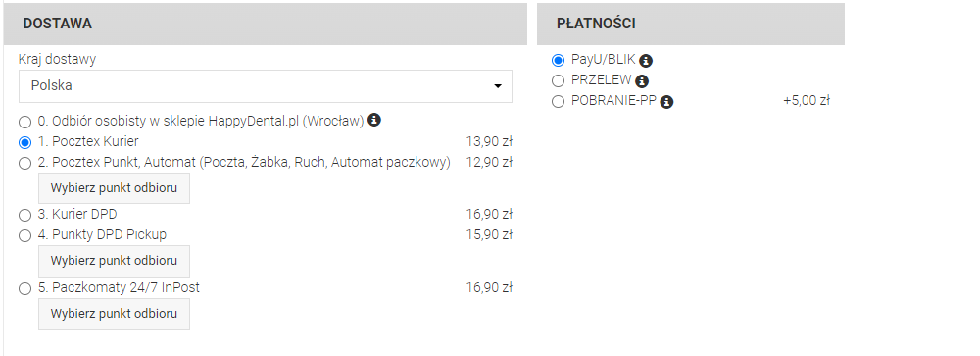Click the DOSTAWA section header

coord(266,24)
